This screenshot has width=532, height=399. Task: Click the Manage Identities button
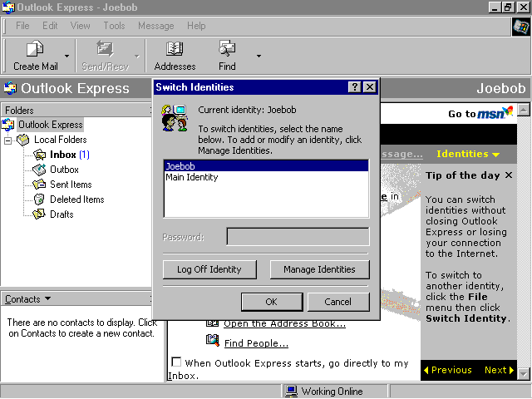click(x=319, y=269)
